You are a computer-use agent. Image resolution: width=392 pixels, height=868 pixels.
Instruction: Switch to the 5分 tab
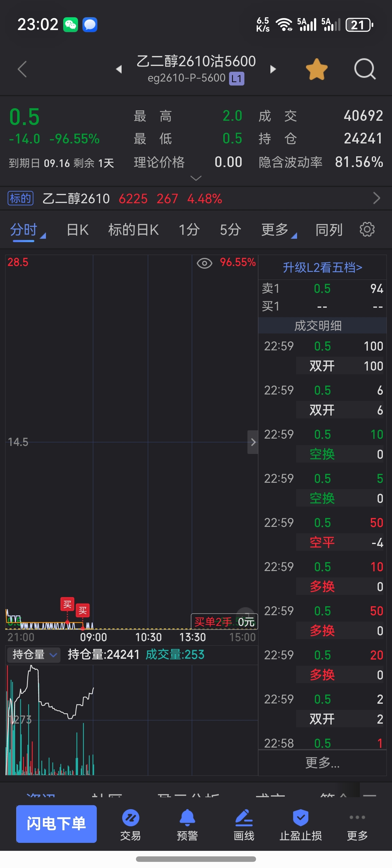[230, 230]
